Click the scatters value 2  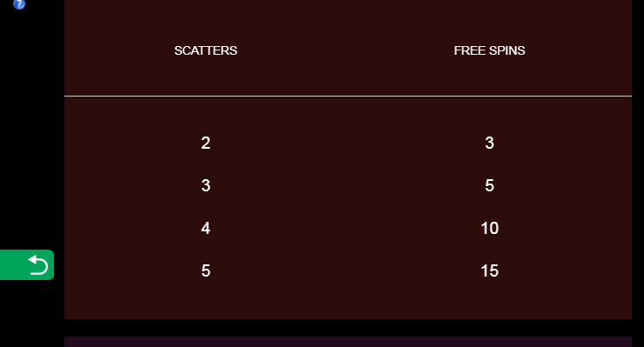click(x=205, y=143)
